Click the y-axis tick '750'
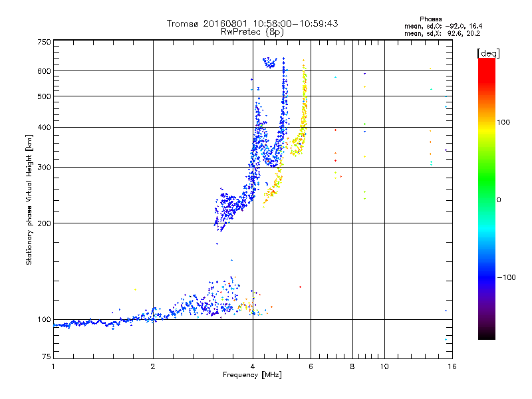 click(44, 42)
